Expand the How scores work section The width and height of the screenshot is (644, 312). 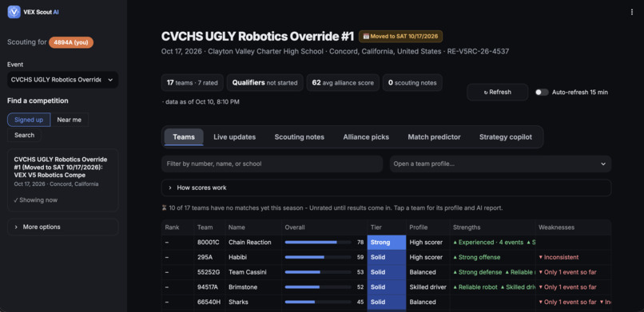[386, 188]
